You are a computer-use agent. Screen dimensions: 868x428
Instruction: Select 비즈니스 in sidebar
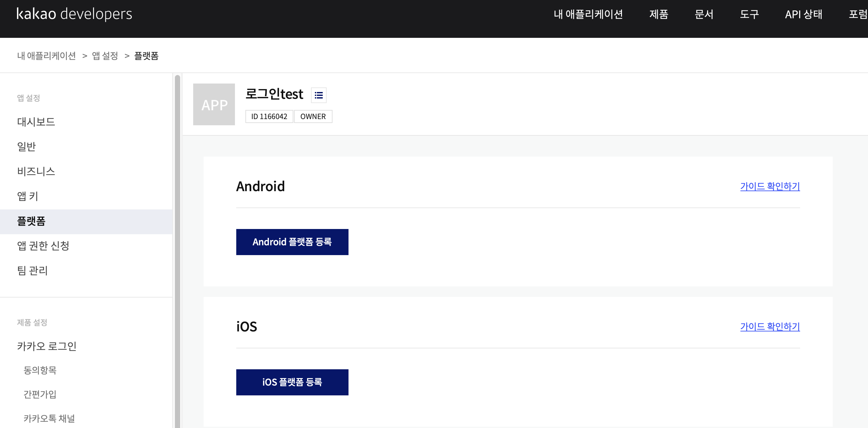click(36, 171)
